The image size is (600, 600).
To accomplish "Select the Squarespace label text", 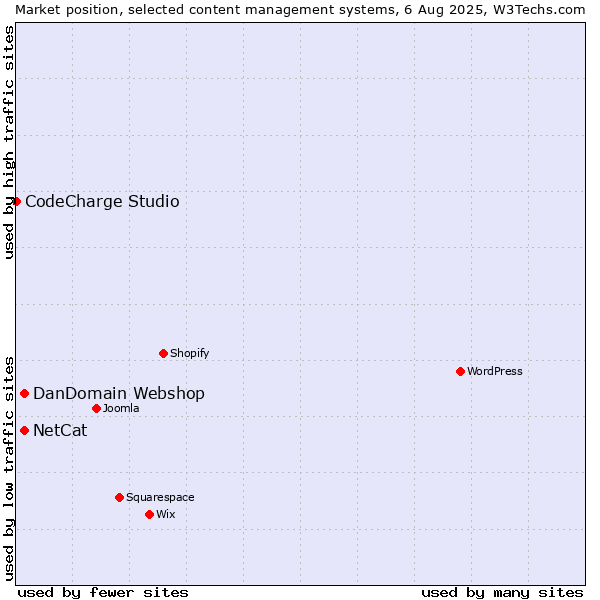I will (x=160, y=497).
